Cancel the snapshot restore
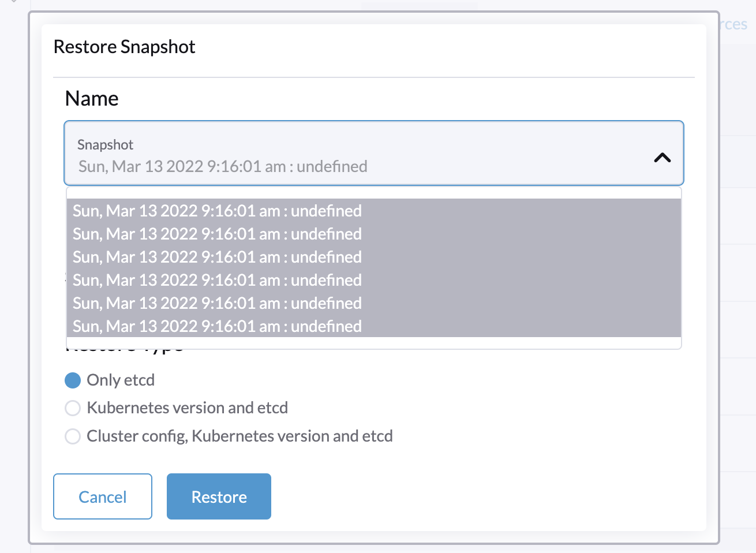Image resolution: width=756 pixels, height=553 pixels. [x=102, y=496]
